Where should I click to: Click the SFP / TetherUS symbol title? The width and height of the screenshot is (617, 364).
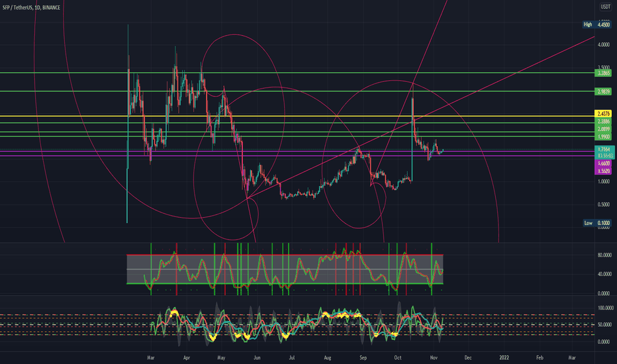(31, 7)
